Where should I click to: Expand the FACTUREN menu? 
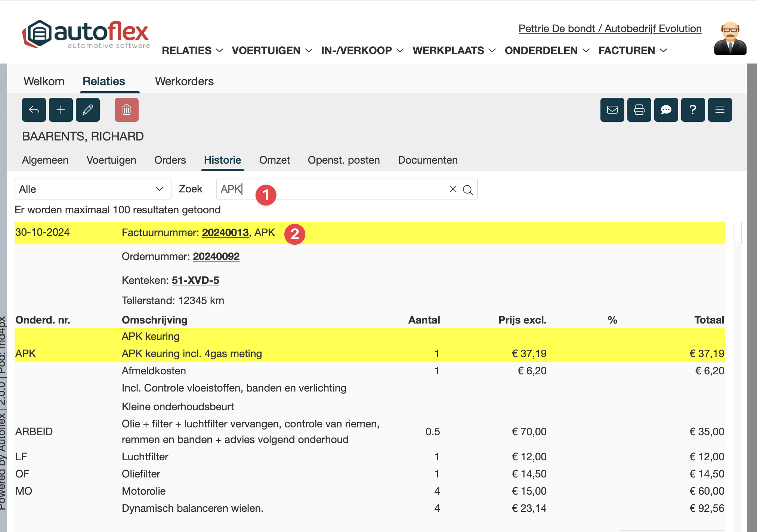(x=633, y=50)
